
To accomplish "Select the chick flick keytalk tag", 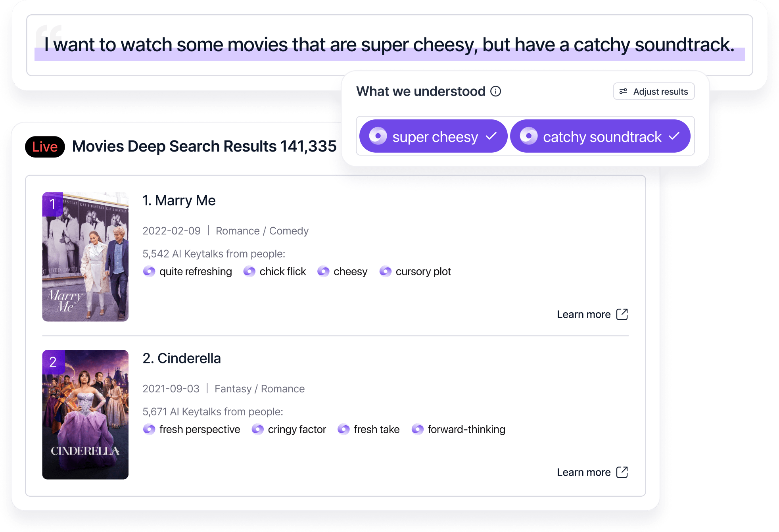I will (274, 271).
